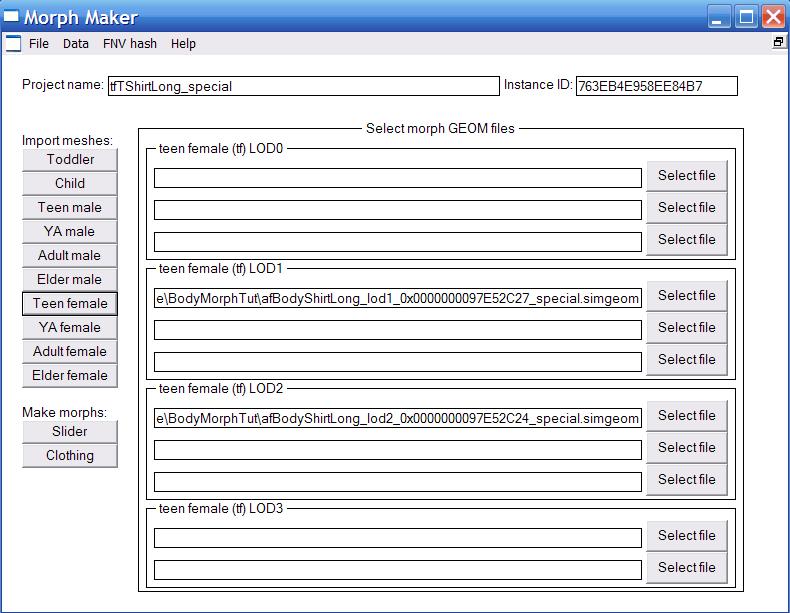Click the Instance ID text field
This screenshot has width=790, height=613.
coord(656,86)
